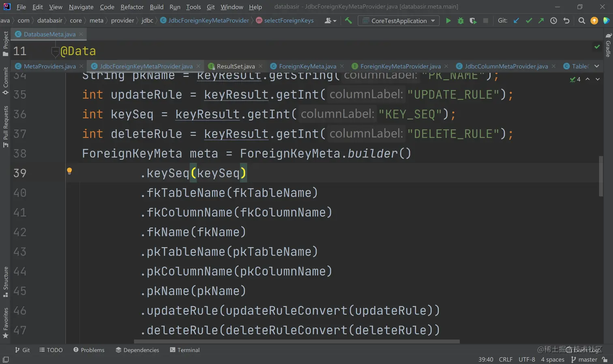Change the CRLF line separator

point(506,360)
